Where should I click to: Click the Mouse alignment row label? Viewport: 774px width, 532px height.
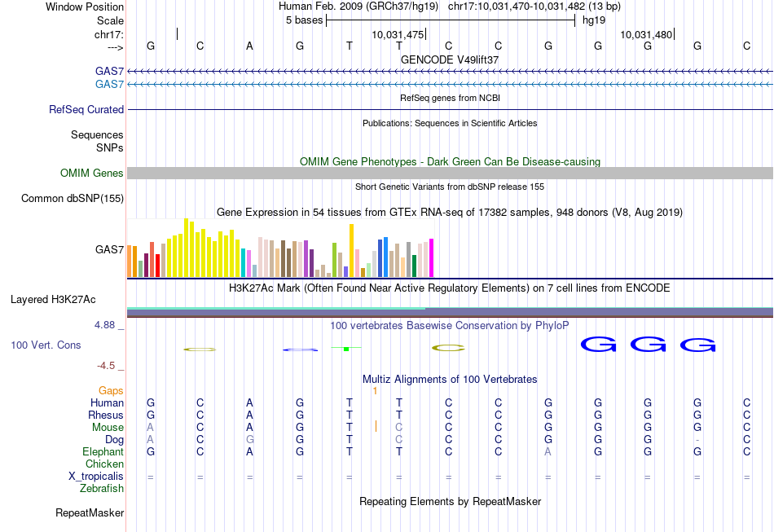point(108,428)
